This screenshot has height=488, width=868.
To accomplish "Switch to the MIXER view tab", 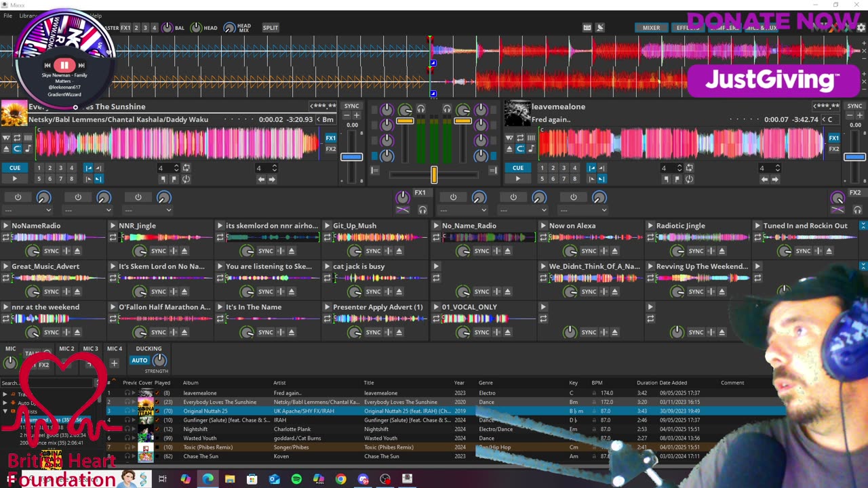I will pyautogui.click(x=651, y=28).
